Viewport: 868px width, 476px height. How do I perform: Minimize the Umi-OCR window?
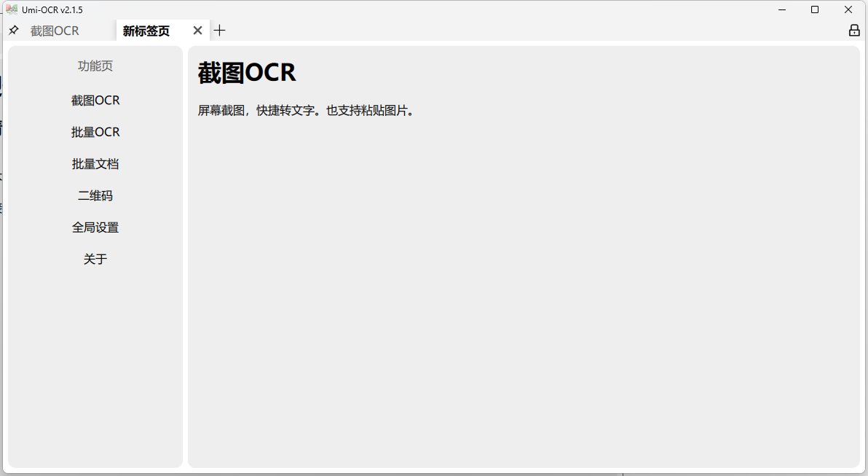(x=781, y=9)
